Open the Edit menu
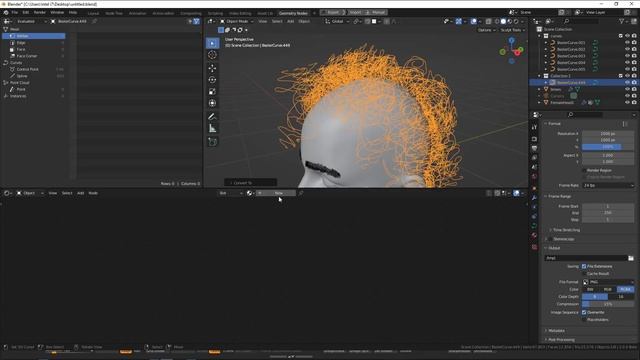The width and height of the screenshot is (640, 360). [x=26, y=12]
